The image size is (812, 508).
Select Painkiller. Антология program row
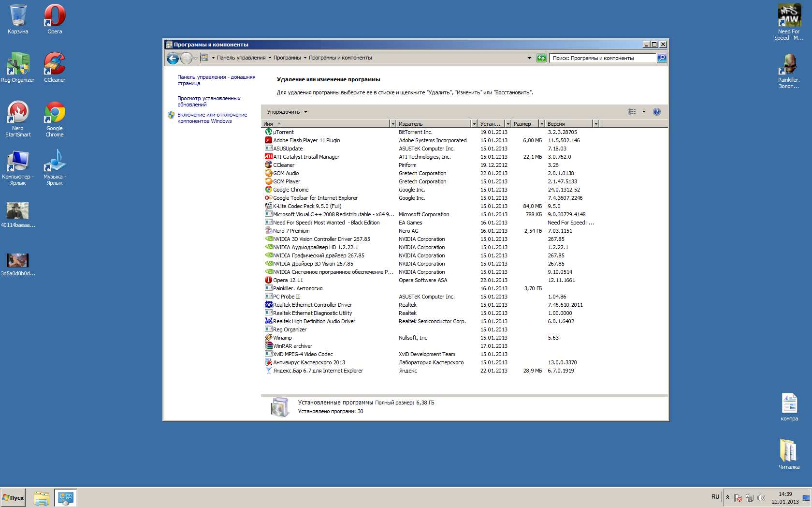pyautogui.click(x=430, y=288)
